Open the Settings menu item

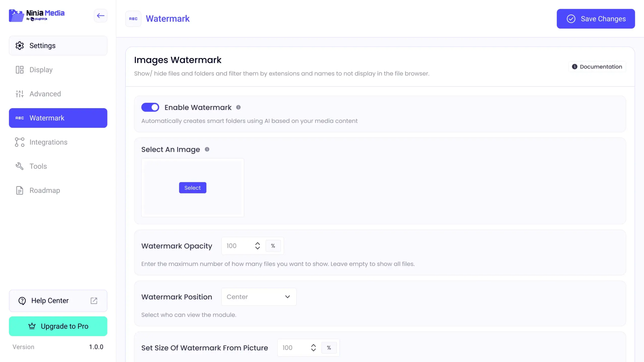click(58, 46)
